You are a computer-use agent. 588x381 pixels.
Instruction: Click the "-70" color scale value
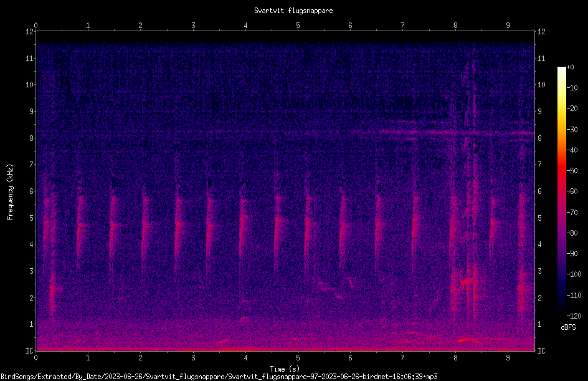tap(572, 213)
